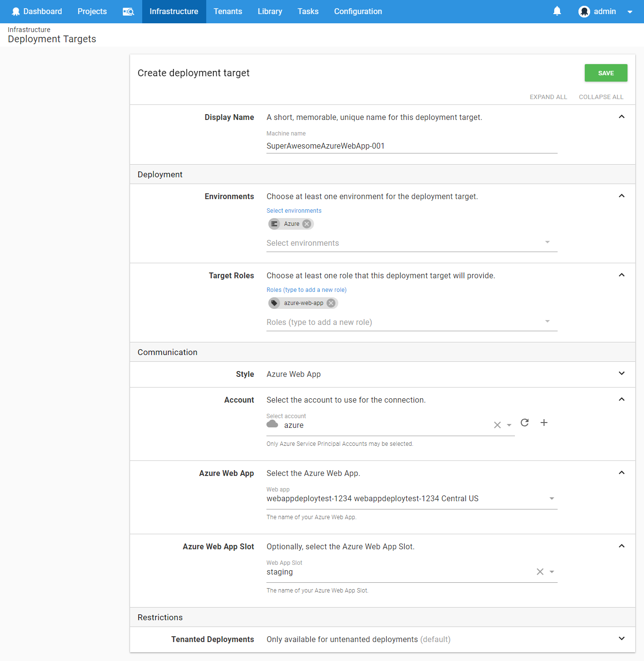
Task: Go to the Library tab
Action: pos(270,12)
